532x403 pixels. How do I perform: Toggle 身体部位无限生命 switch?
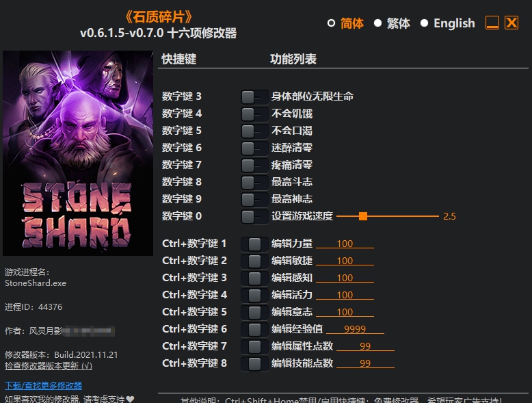254,97
